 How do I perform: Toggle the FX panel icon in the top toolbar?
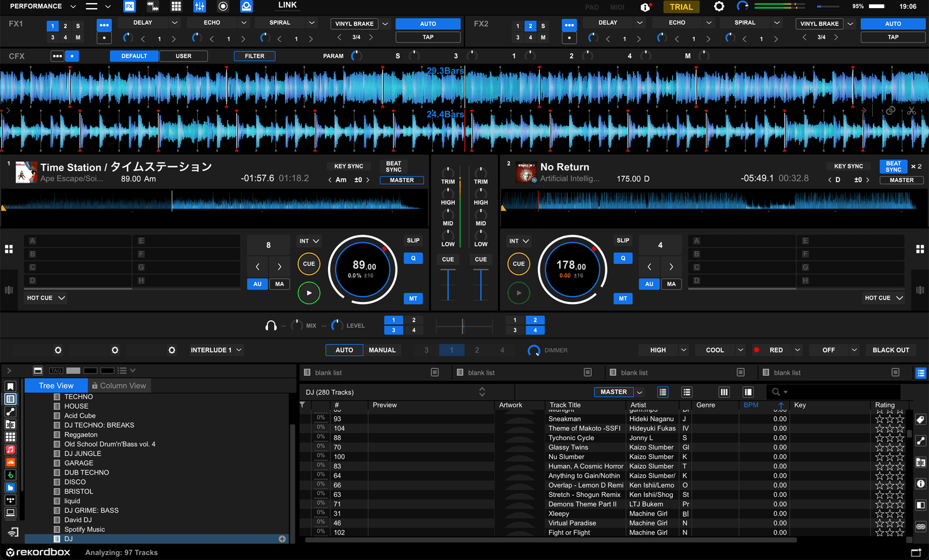(129, 6)
